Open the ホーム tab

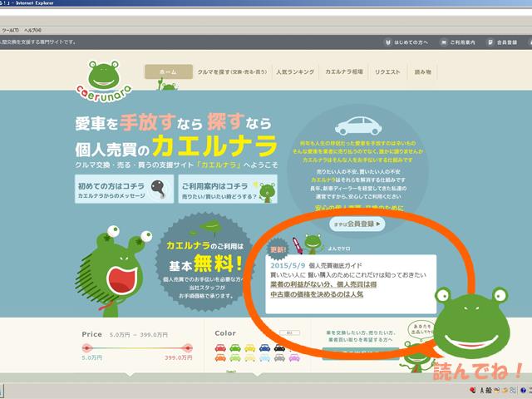click(x=168, y=72)
